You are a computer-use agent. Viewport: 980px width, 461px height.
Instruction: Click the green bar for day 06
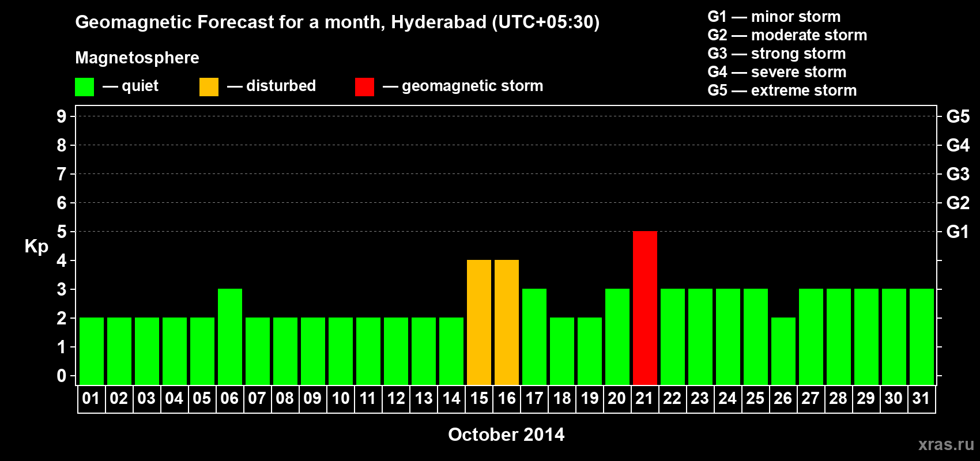click(230, 337)
